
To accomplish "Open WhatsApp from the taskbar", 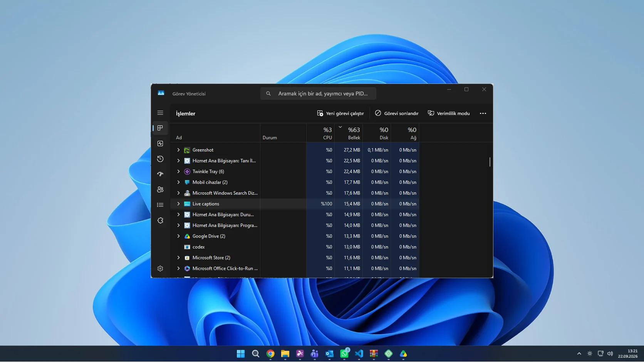I will (x=344, y=354).
